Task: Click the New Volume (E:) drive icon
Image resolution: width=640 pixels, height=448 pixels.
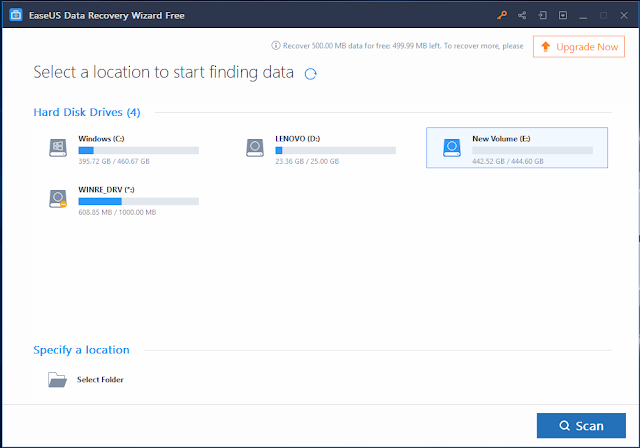Action: pyautogui.click(x=452, y=148)
